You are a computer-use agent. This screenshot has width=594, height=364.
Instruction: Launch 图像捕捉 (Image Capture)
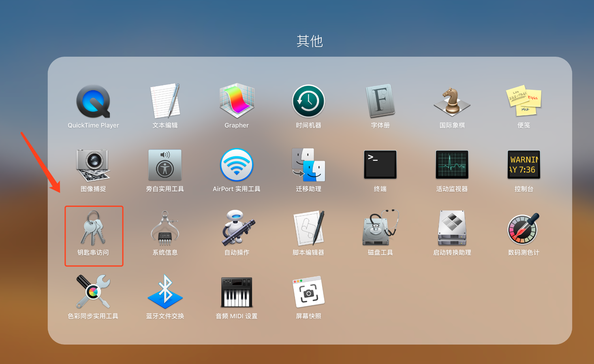[x=93, y=165]
